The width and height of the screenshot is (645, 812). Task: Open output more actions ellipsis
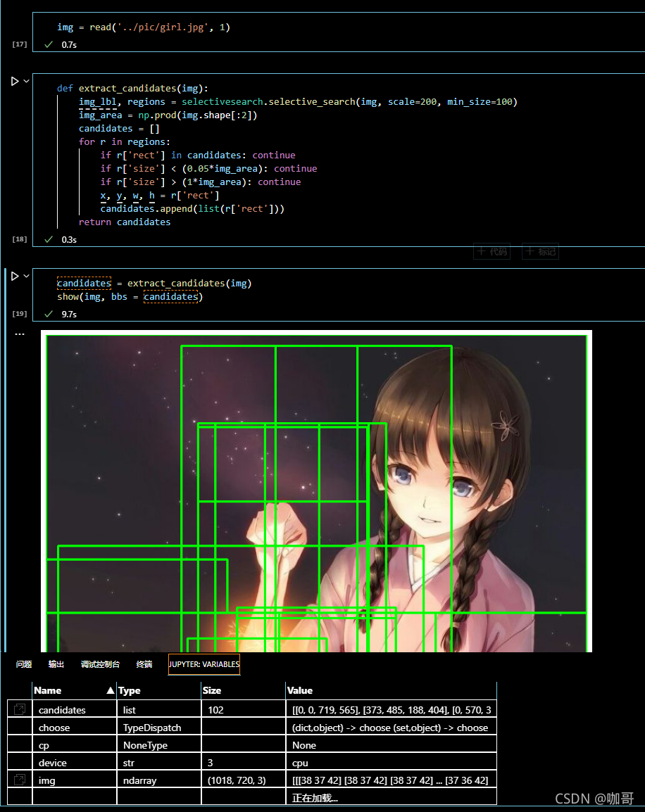click(x=20, y=334)
